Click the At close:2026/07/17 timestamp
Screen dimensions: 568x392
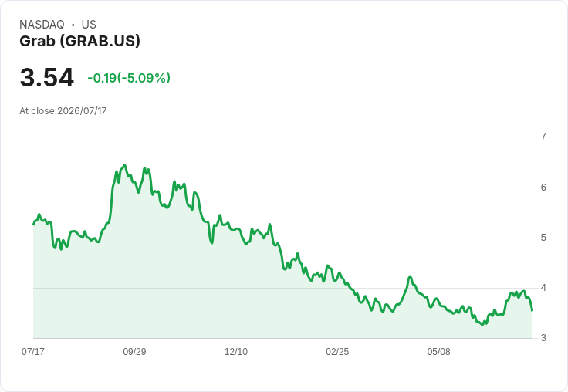(x=63, y=111)
